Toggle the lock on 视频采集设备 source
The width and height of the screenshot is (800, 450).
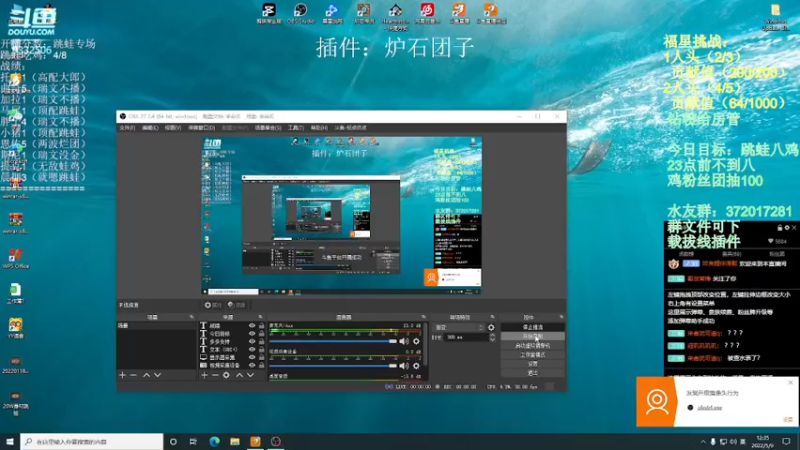point(262,365)
